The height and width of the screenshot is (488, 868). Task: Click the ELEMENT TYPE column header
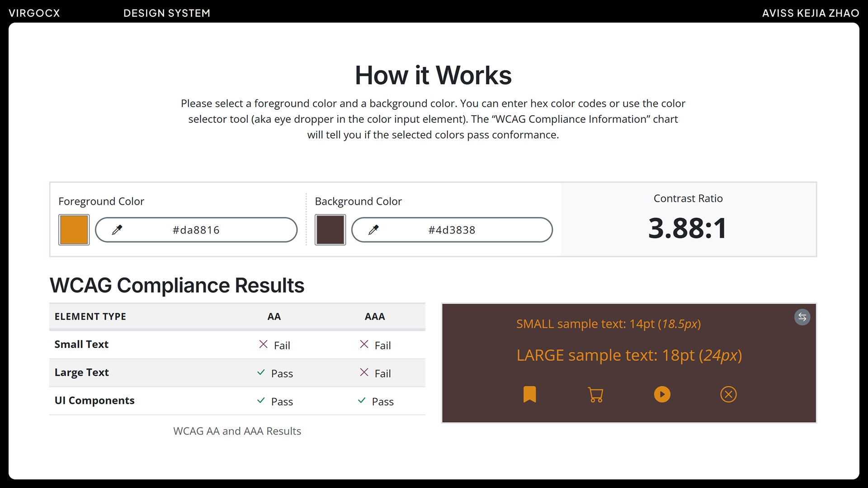pos(90,317)
